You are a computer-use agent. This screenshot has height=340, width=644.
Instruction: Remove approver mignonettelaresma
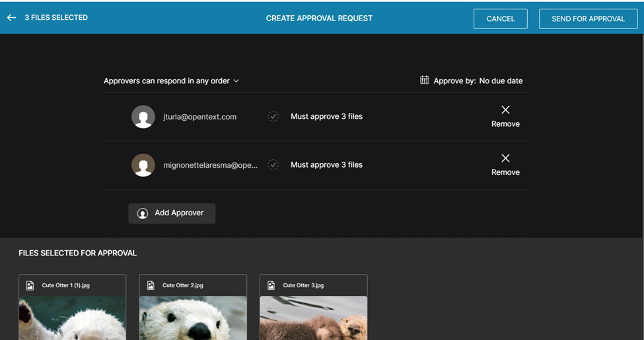click(x=505, y=165)
